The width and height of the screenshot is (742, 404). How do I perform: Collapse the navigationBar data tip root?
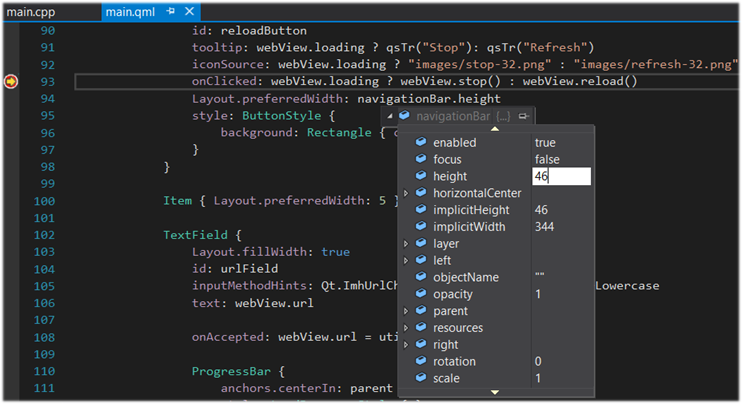point(389,116)
